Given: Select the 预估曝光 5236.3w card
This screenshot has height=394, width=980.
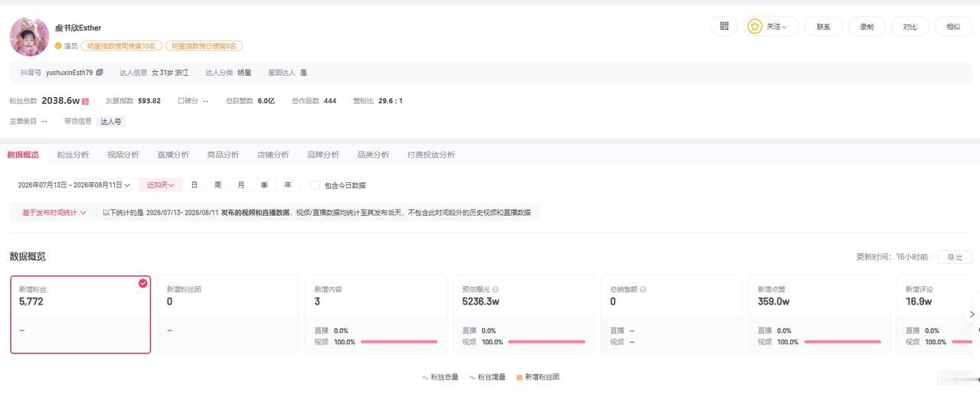Looking at the screenshot, I should [524, 314].
